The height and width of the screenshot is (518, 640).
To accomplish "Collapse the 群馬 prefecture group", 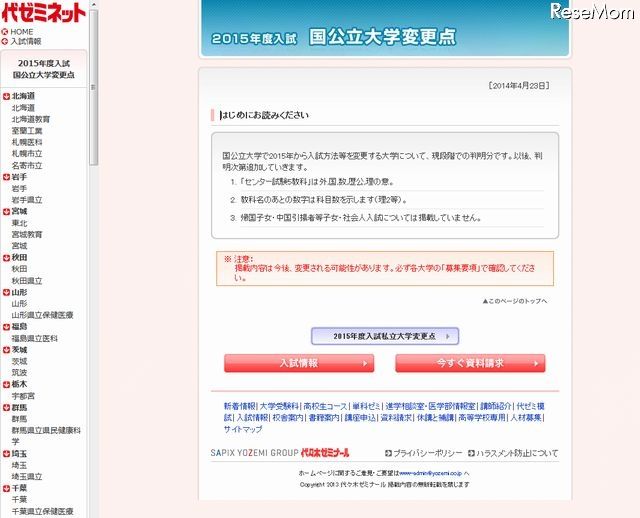I will coord(6,407).
